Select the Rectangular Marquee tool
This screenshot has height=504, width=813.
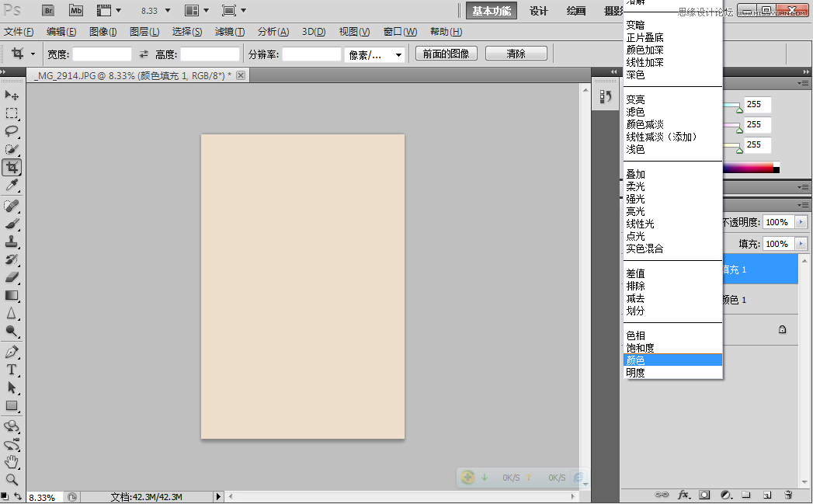coord(12,113)
